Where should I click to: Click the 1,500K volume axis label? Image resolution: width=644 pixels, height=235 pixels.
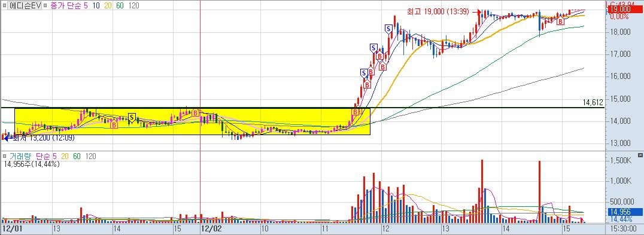click(x=620, y=160)
